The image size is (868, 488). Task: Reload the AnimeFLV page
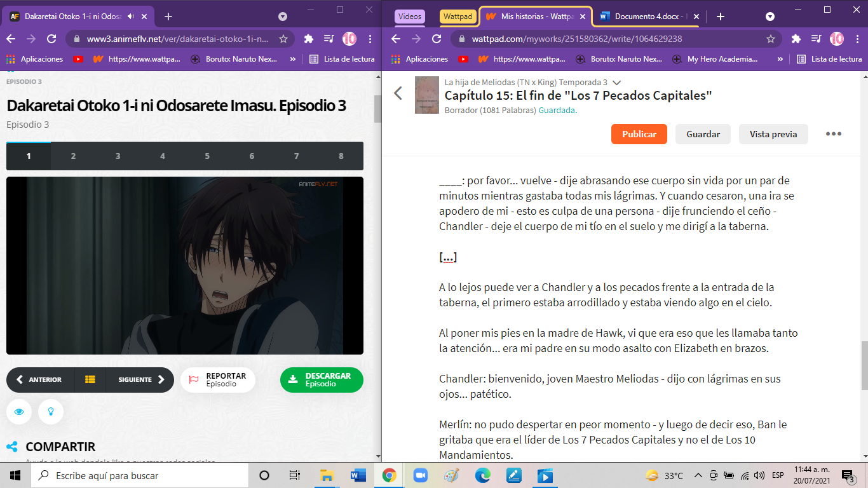coord(51,39)
